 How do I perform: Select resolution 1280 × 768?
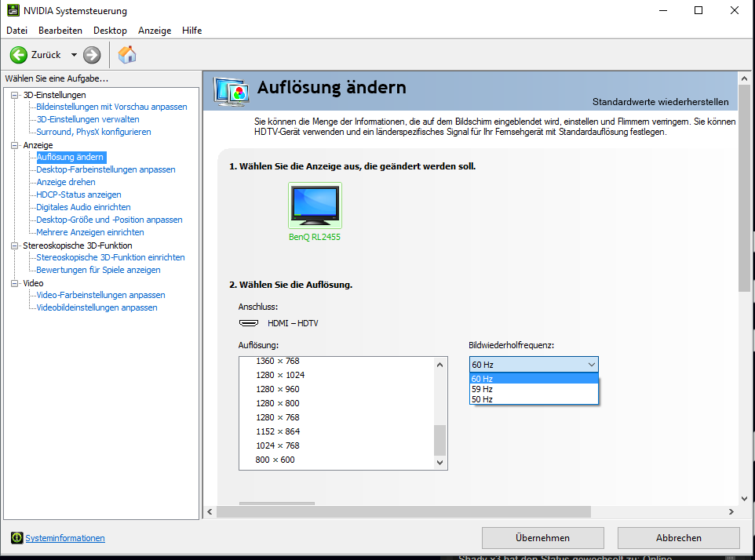tap(278, 417)
